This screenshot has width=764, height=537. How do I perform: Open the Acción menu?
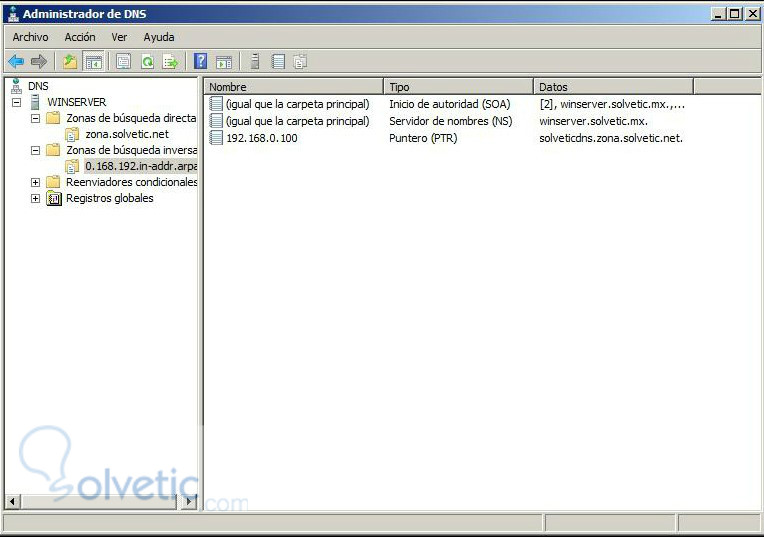pos(80,37)
